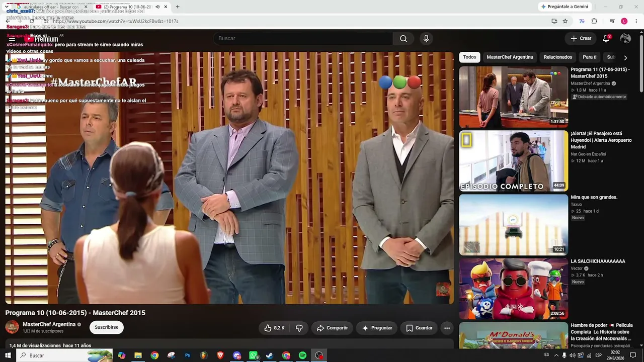This screenshot has height=362, width=644.
Task: Ask about the video with Preguntar
Action: point(377,328)
